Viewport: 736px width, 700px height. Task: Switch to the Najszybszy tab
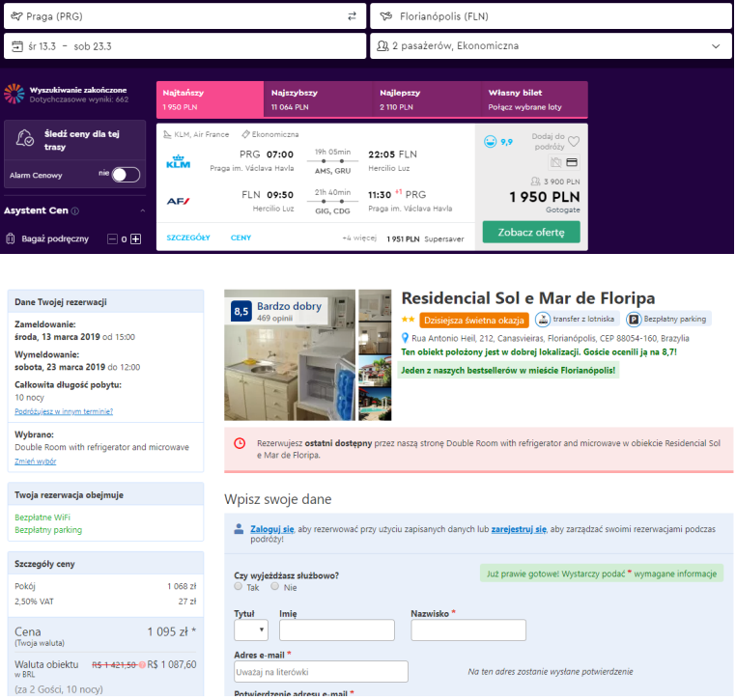pyautogui.click(x=317, y=99)
